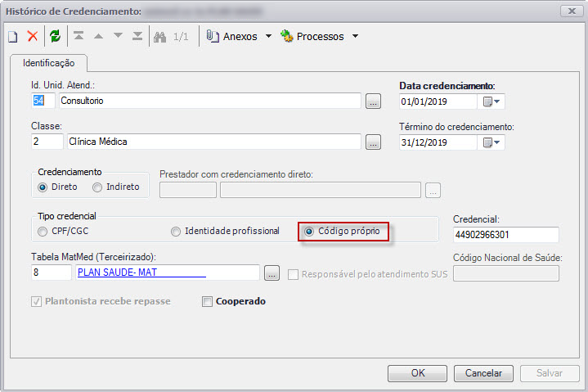
Task: Expand the Anexos dropdown arrow
Action: click(x=268, y=36)
